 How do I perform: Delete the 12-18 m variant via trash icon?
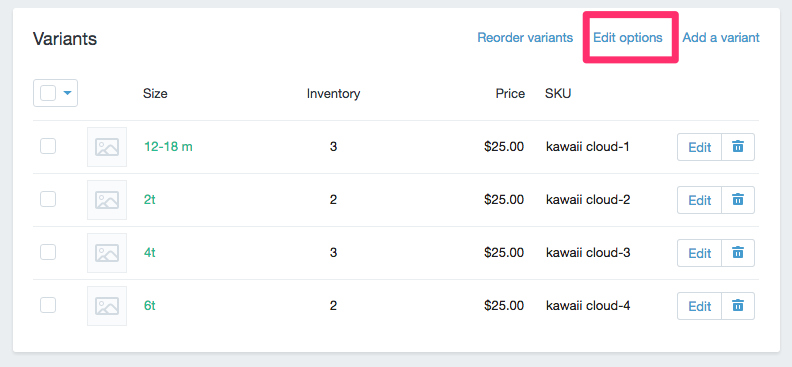pos(738,147)
